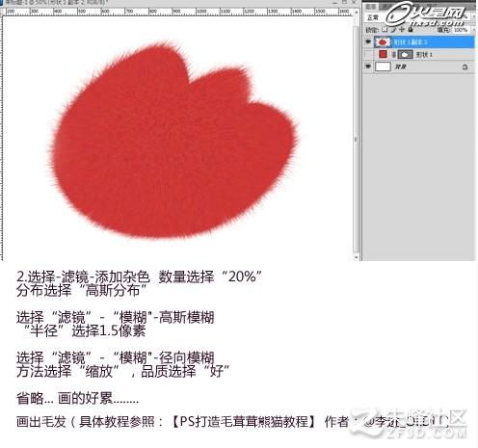Open the 正常 blend mode dropdown
This screenshot has height=448, width=478.
click(373, 17)
